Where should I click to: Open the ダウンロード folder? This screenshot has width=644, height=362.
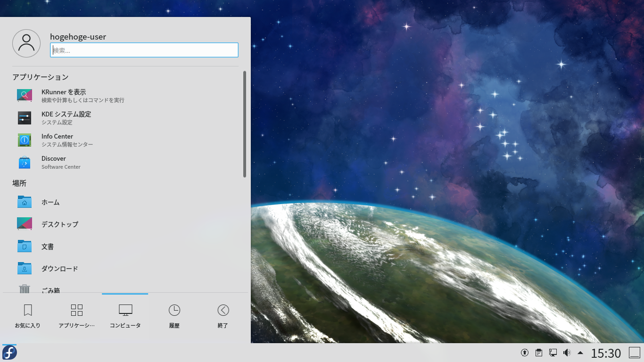pos(126,269)
